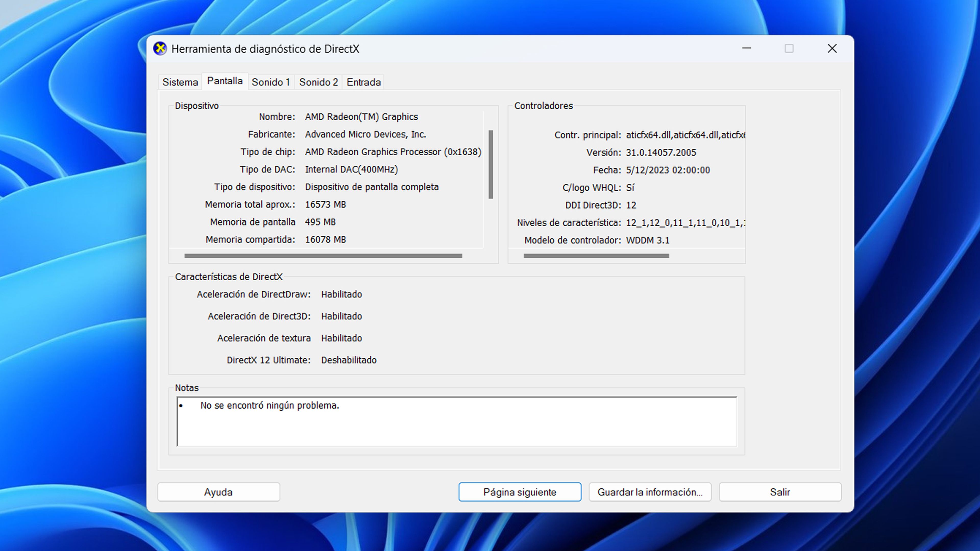Open the Sonido 1 tab
This screenshot has width=980, height=551.
coord(271,82)
